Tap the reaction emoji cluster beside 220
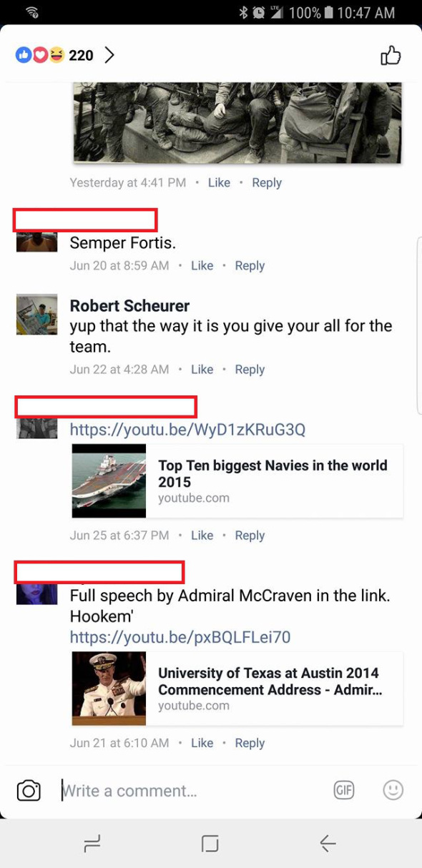Viewport: 422px width, 868px height. (x=40, y=55)
